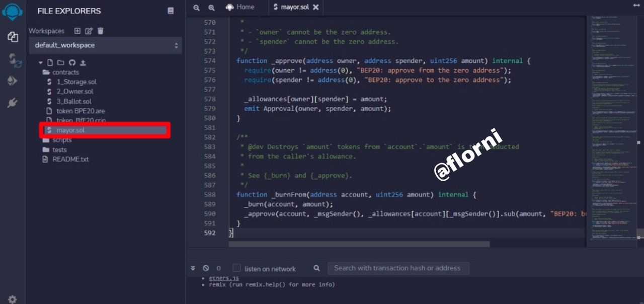Create a new workspace with plus icon
Image resolution: width=644 pixels, height=304 pixels.
[77, 31]
